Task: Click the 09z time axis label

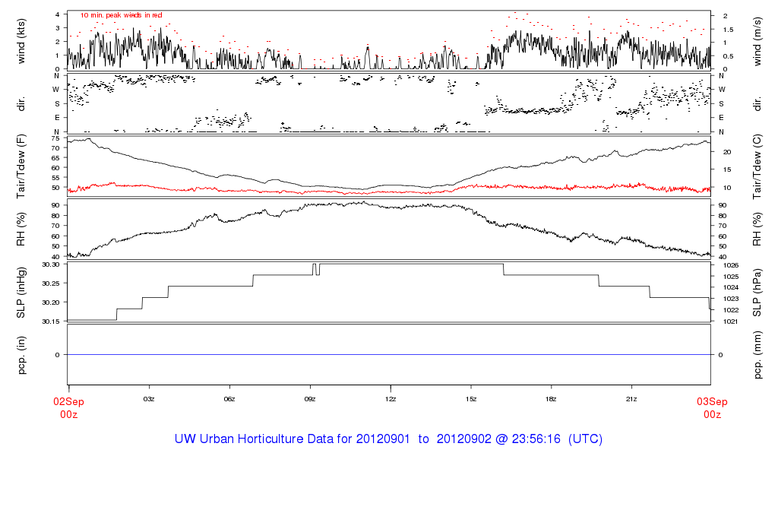Action: (310, 398)
